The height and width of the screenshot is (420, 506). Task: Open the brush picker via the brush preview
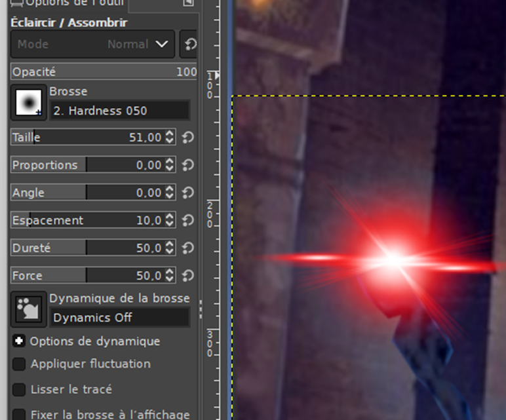click(x=28, y=103)
